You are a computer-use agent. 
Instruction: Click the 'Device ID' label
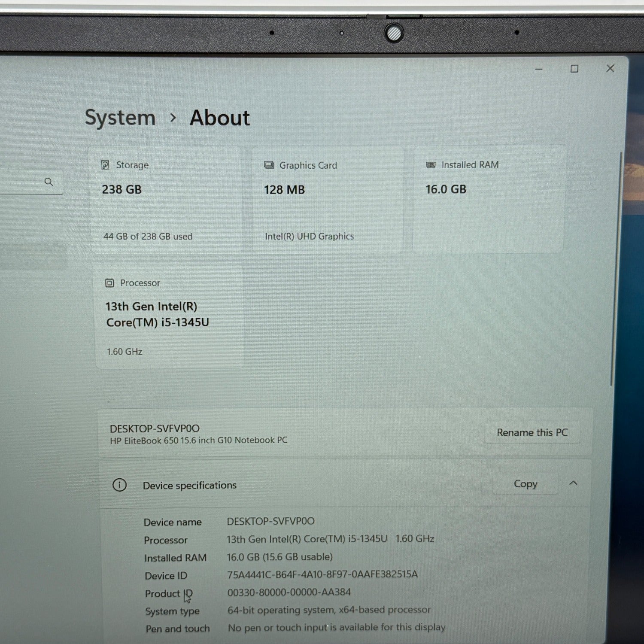pos(166,576)
